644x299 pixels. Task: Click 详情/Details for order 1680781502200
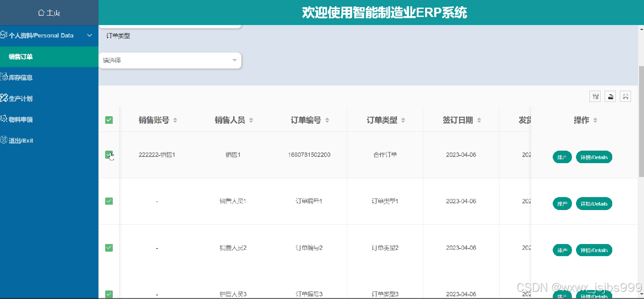[x=594, y=157]
